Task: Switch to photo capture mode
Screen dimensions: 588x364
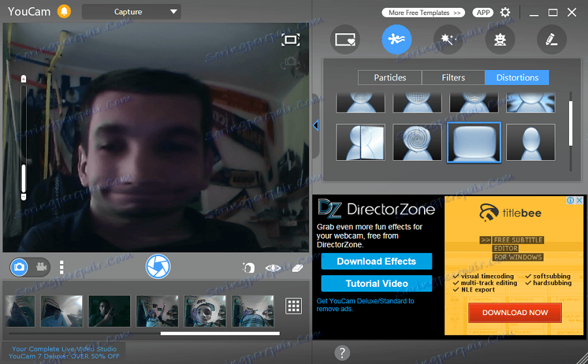Action: (19, 267)
